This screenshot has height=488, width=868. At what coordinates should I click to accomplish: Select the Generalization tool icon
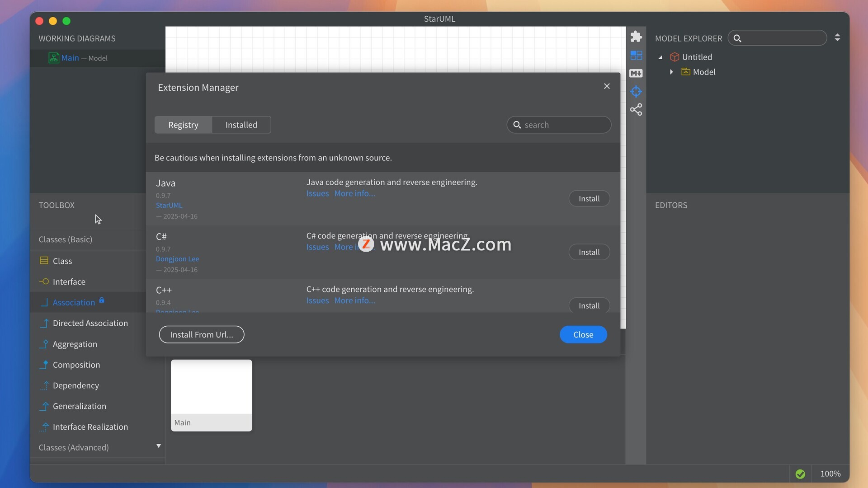point(44,406)
